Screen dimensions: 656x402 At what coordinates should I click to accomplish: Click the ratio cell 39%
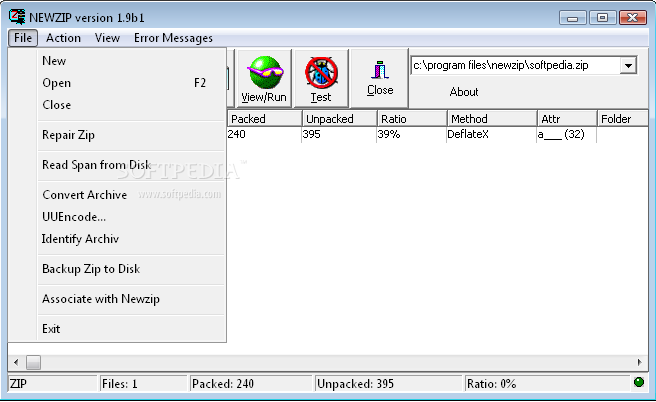(x=389, y=134)
